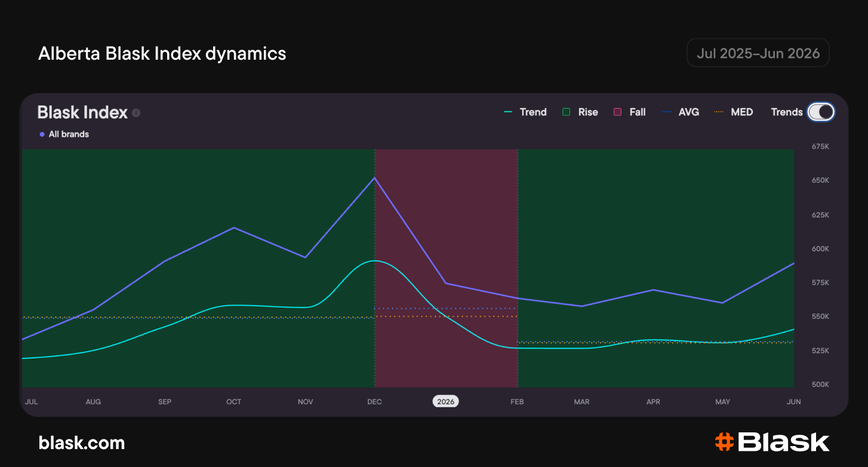Click the JUN axis label

click(x=794, y=402)
